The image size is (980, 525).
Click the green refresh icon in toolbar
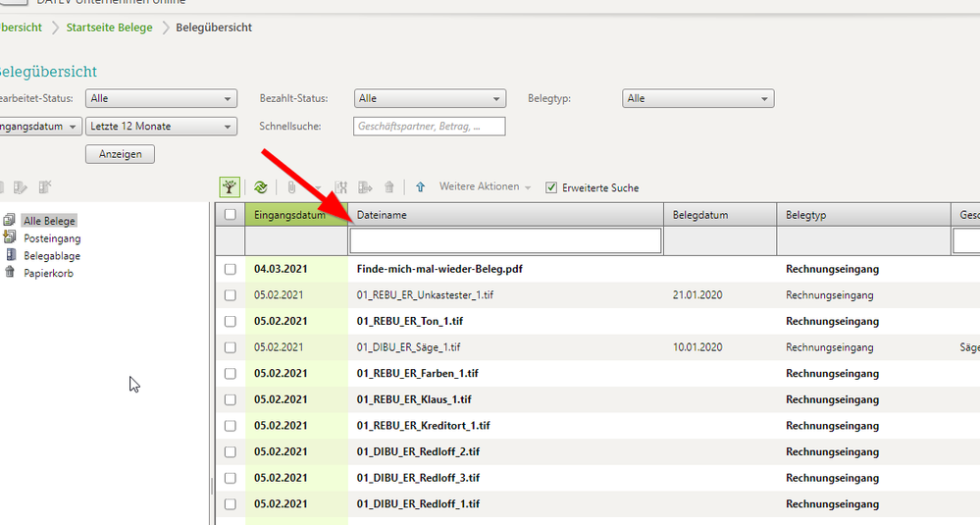pyautogui.click(x=261, y=187)
